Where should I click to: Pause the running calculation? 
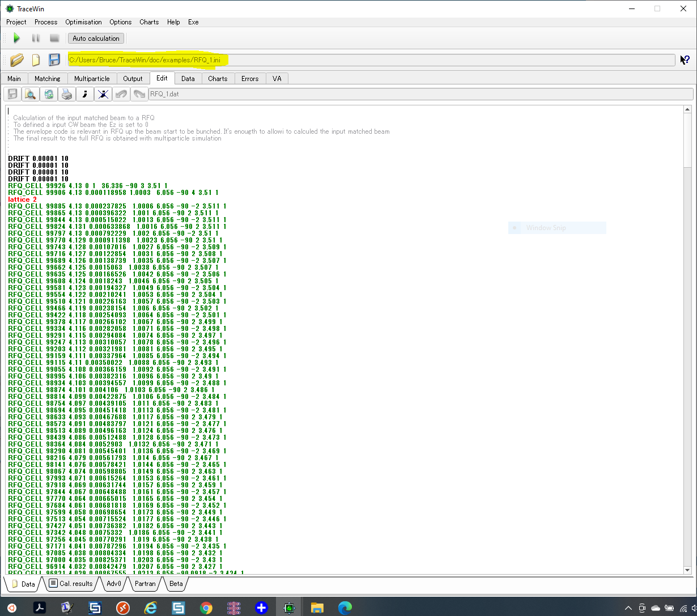36,38
